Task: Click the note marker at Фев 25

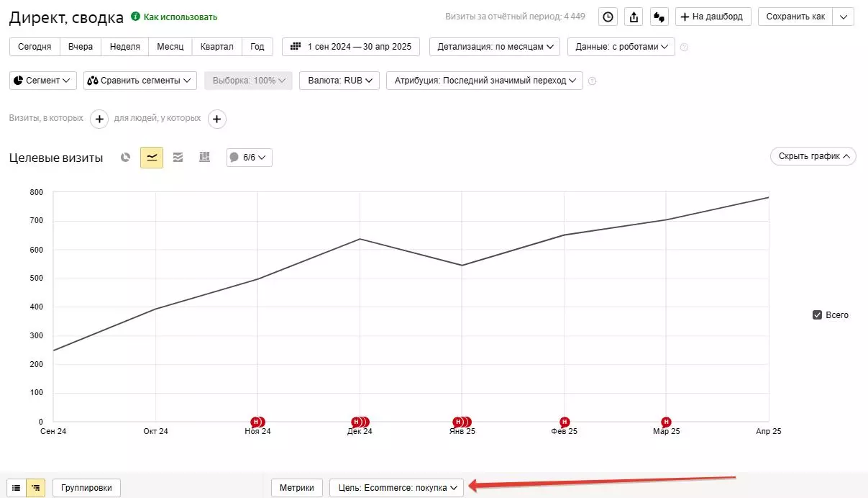Action: click(565, 422)
